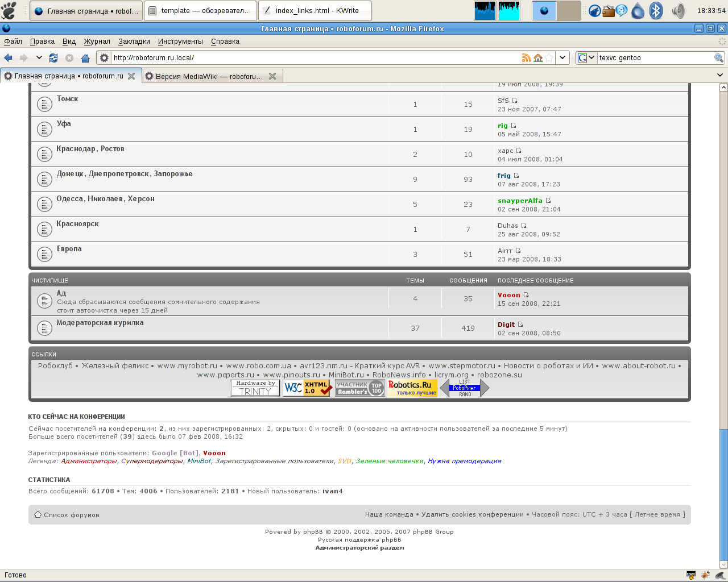Image resolution: width=728 pixels, height=582 pixels.
Task: Click into the address bar URL field
Action: point(313,58)
